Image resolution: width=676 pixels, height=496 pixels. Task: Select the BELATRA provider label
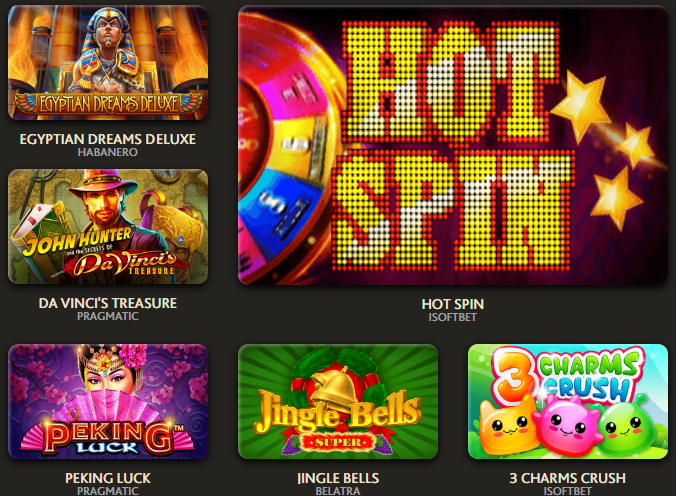(338, 491)
